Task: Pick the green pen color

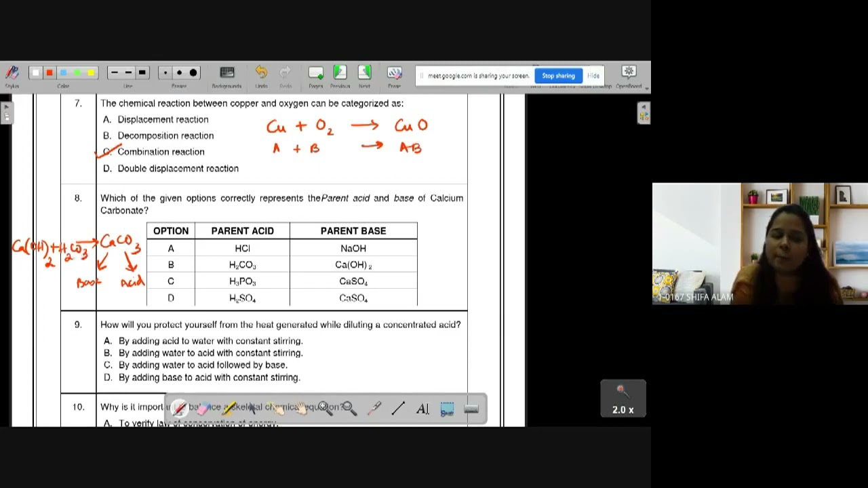Action: [x=77, y=73]
